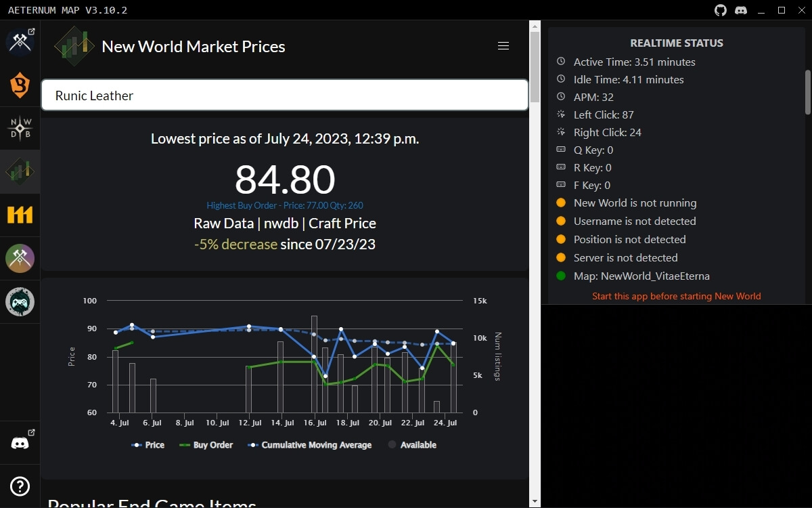
Task: Open Discord link in the sidebar bottom
Action: tap(20, 443)
